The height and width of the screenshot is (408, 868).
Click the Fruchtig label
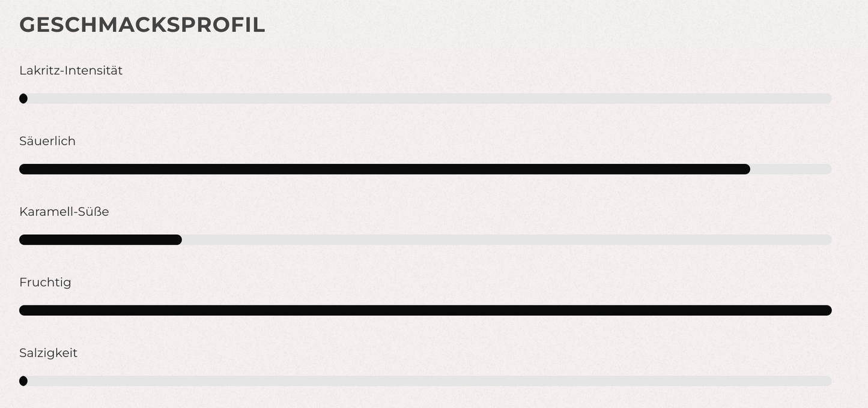pyautogui.click(x=45, y=282)
